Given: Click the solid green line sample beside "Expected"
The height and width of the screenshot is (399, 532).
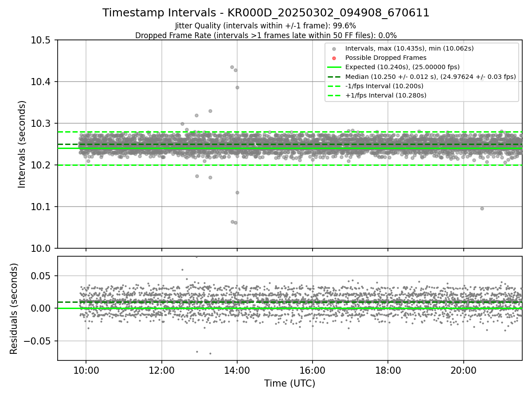Looking at the screenshot, I should (x=334, y=67).
